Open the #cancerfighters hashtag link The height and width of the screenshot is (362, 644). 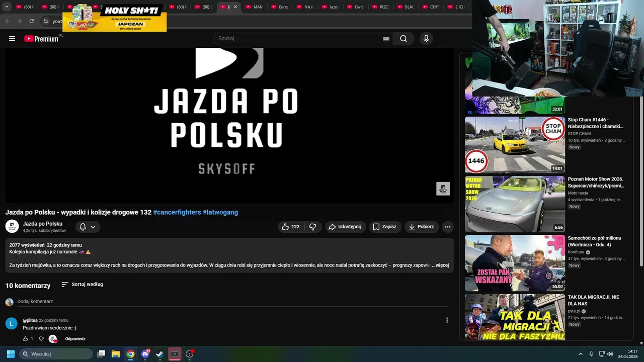[177, 212]
